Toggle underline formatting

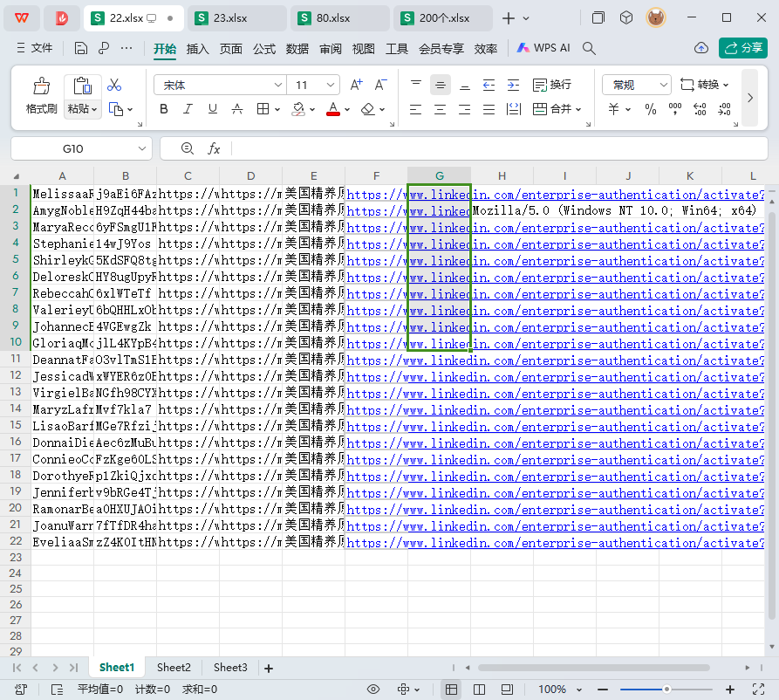(213, 109)
